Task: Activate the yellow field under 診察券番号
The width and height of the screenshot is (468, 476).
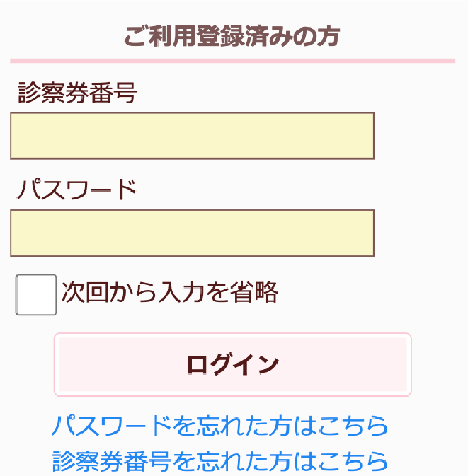Action: coord(192,136)
